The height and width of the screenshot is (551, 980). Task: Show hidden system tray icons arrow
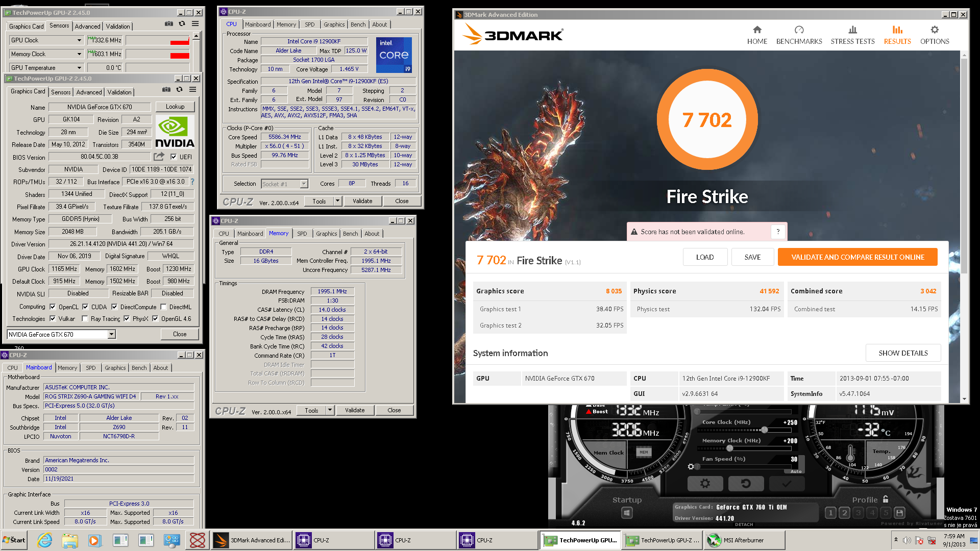click(x=895, y=540)
